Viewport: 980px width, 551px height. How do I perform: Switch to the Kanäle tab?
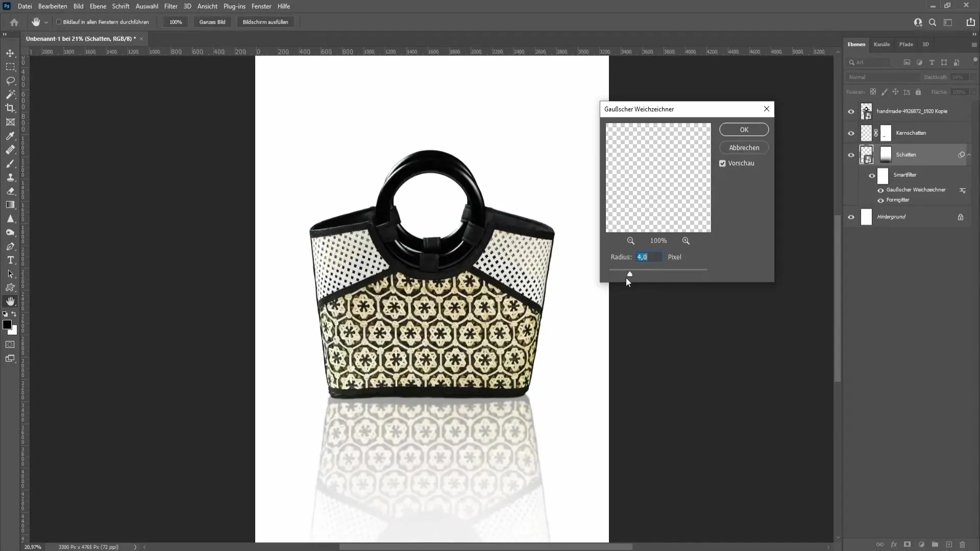click(881, 44)
